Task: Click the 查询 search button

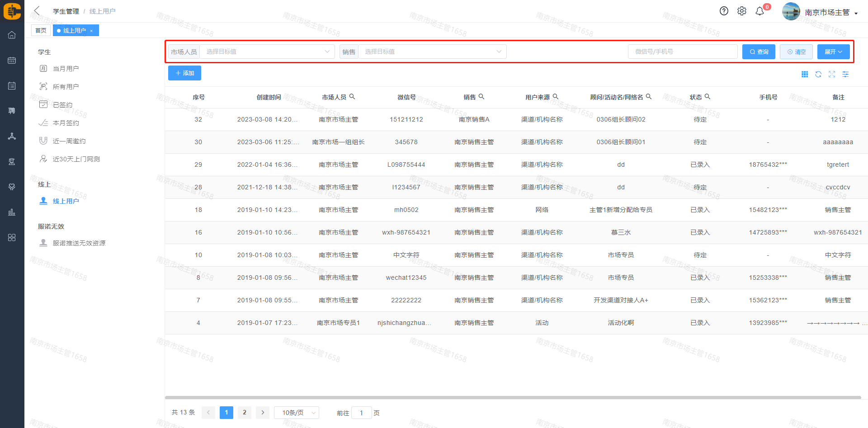Action: (x=759, y=52)
